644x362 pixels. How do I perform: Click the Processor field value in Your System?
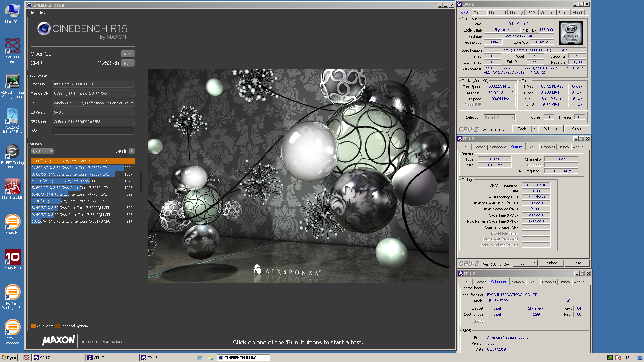pyautogui.click(x=93, y=84)
